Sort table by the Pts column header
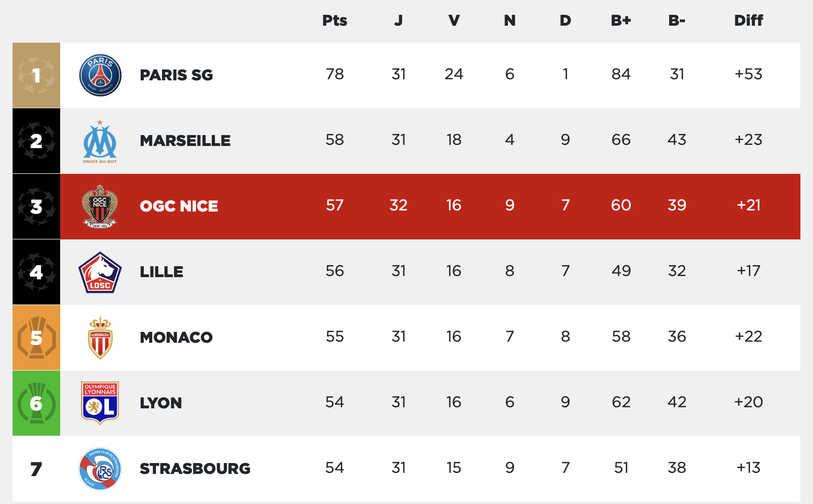This screenshot has height=504, width=813. (x=335, y=20)
